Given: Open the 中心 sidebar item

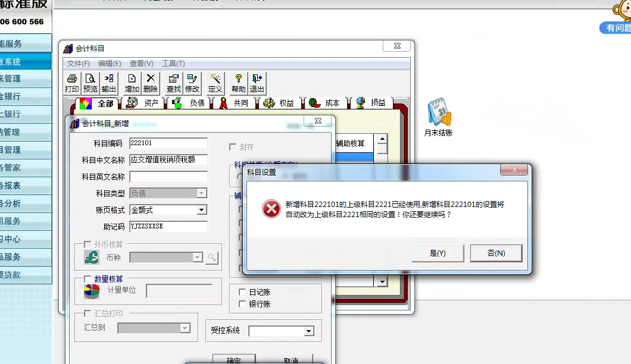Looking at the screenshot, I should coord(26,239).
